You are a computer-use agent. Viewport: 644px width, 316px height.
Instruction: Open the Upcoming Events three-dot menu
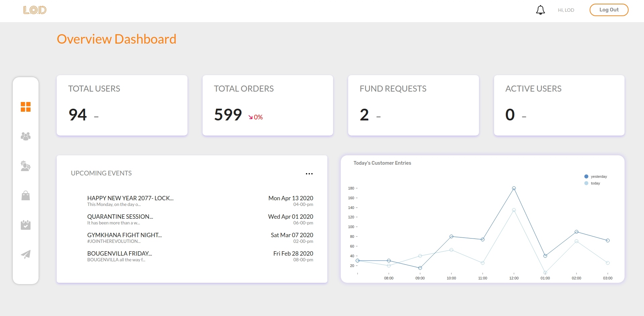(309, 174)
